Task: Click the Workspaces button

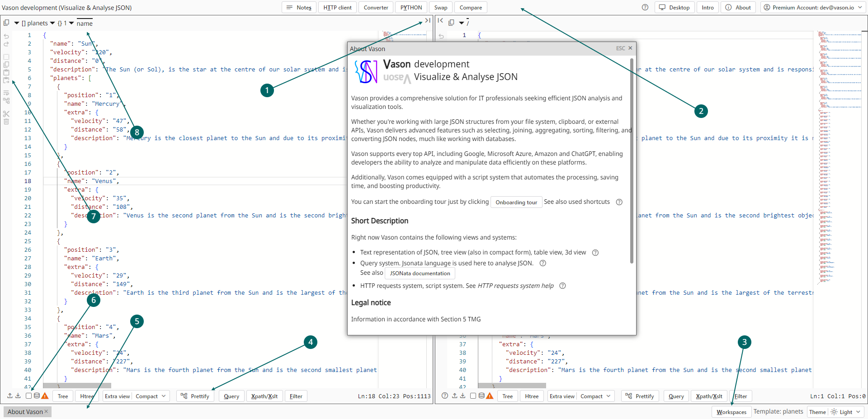Action: tap(731, 412)
